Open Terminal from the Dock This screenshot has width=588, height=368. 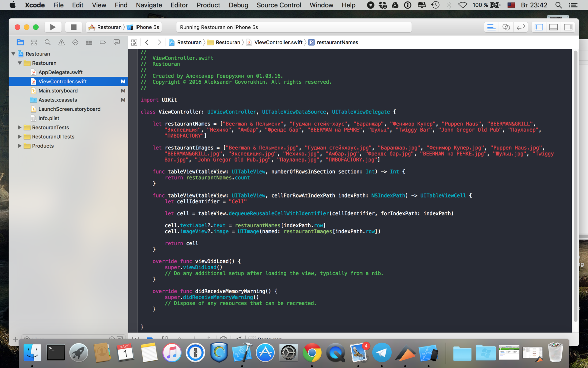(x=55, y=353)
